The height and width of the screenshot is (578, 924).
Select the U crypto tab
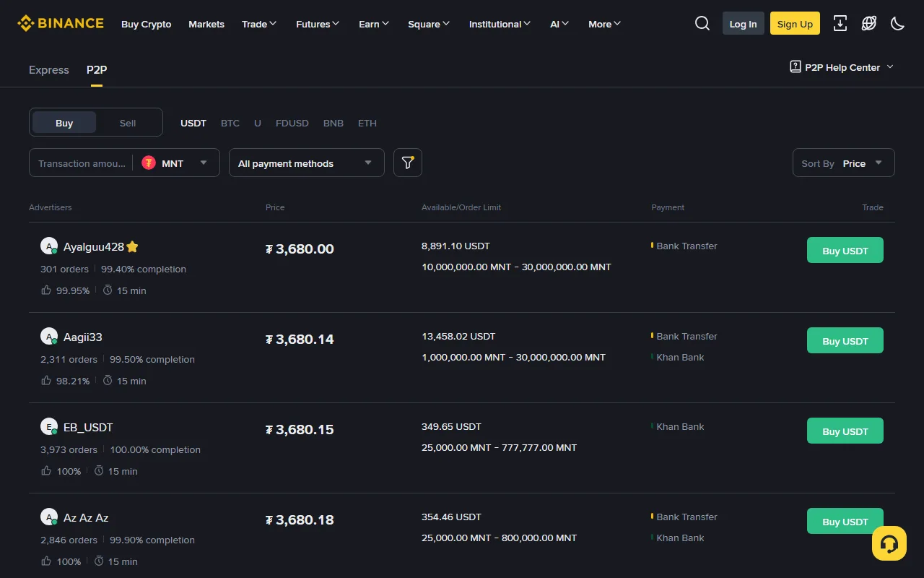(x=258, y=123)
